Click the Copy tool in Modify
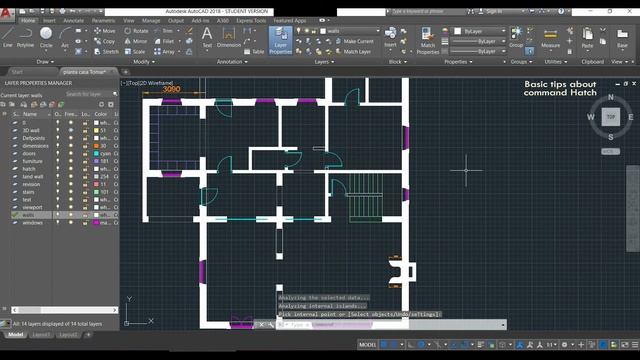Screen dimensions: 640x360 tap(104, 41)
